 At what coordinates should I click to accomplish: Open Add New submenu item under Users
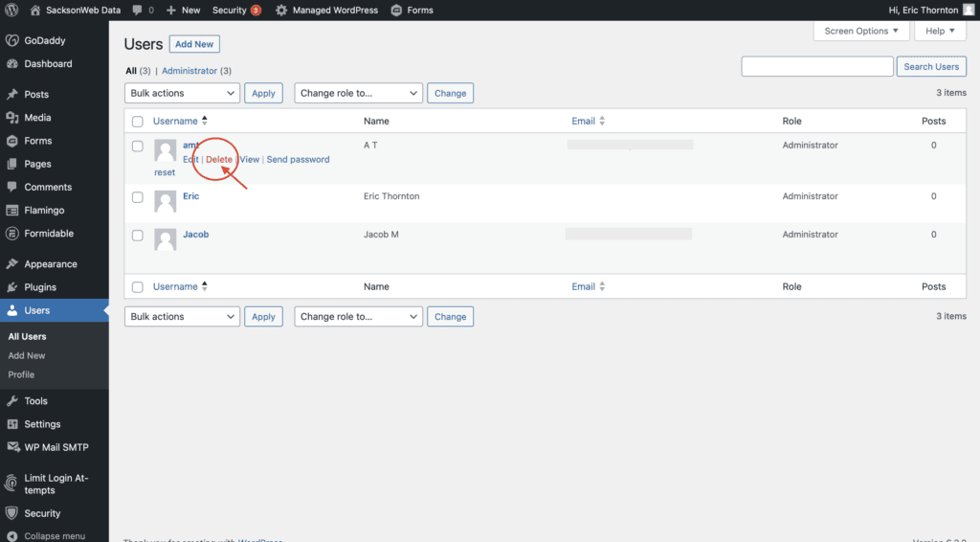[26, 355]
